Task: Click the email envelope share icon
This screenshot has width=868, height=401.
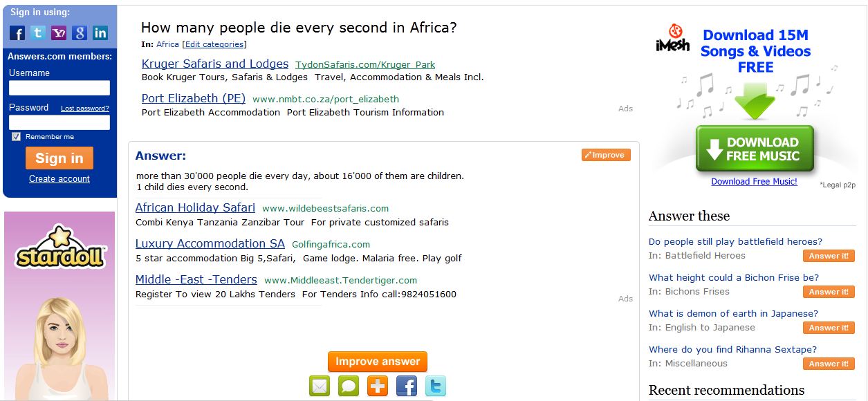Action: click(320, 386)
